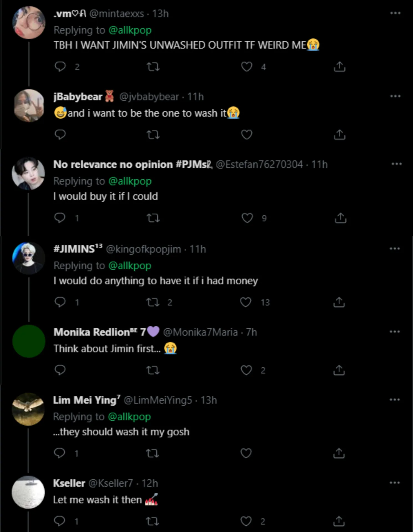Open more options on Lim Mei Ying's tweet
Viewport: 413px width, 532px height.
pyautogui.click(x=394, y=400)
